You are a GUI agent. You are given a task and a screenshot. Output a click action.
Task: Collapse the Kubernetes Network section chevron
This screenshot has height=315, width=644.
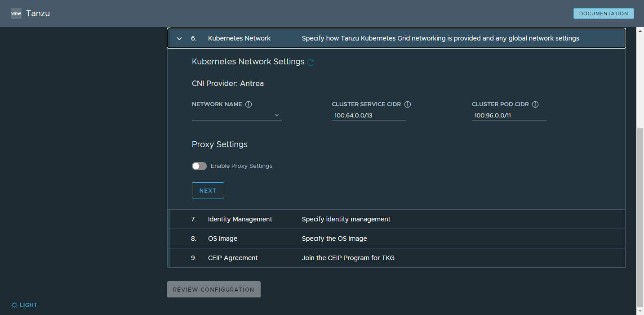pos(179,39)
